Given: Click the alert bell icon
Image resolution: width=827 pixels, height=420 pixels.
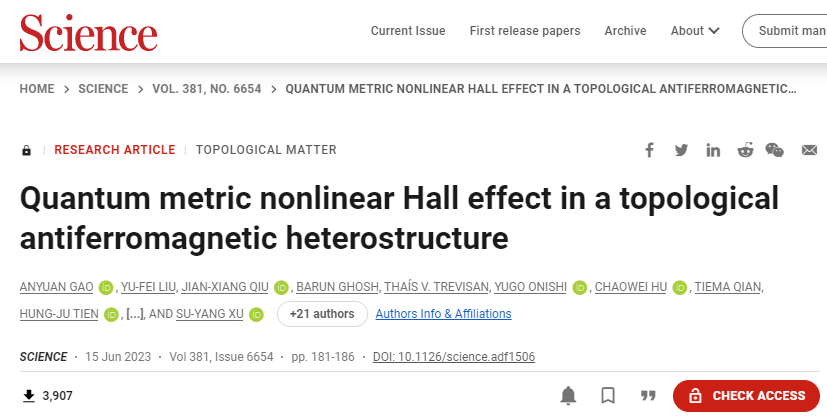Looking at the screenshot, I should point(568,395).
